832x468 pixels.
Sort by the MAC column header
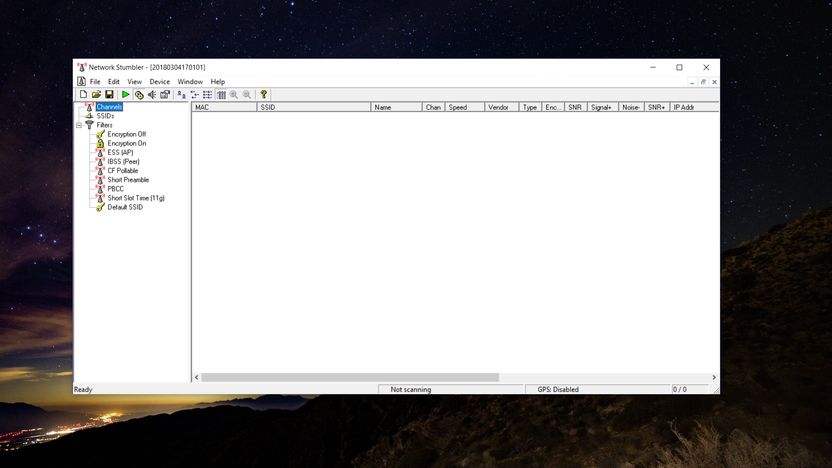224,107
